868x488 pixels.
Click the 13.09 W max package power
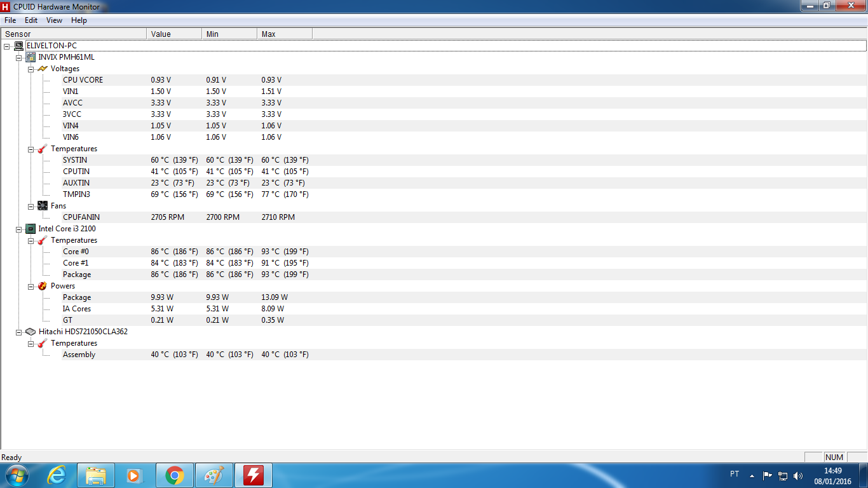pyautogui.click(x=275, y=297)
